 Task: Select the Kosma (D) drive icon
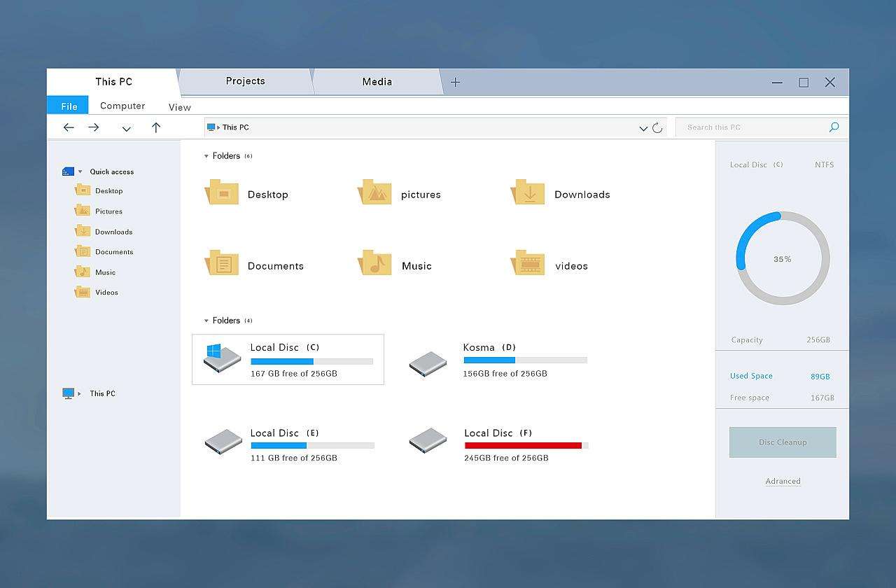point(428,364)
